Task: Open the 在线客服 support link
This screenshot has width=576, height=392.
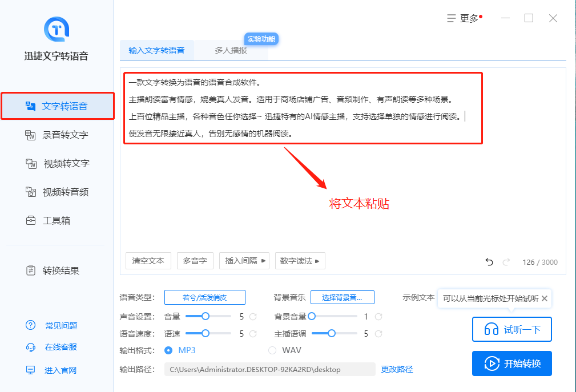Action: (x=61, y=347)
